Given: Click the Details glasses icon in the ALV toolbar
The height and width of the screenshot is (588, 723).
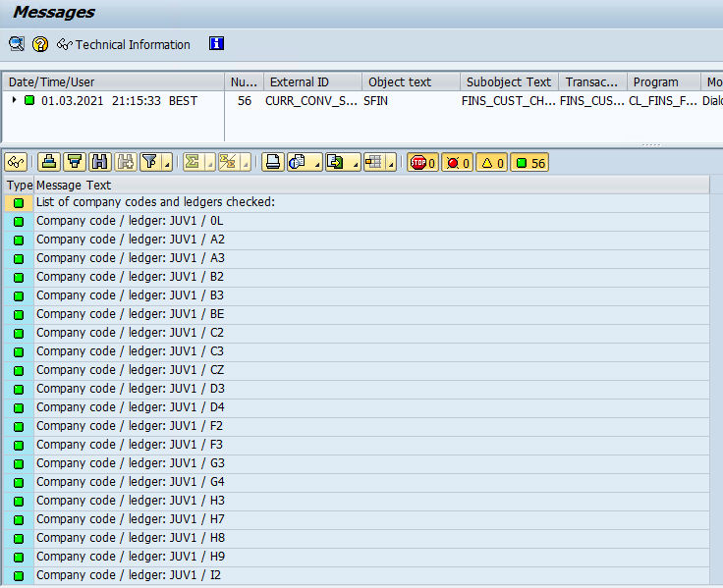Looking at the screenshot, I should [x=16, y=162].
